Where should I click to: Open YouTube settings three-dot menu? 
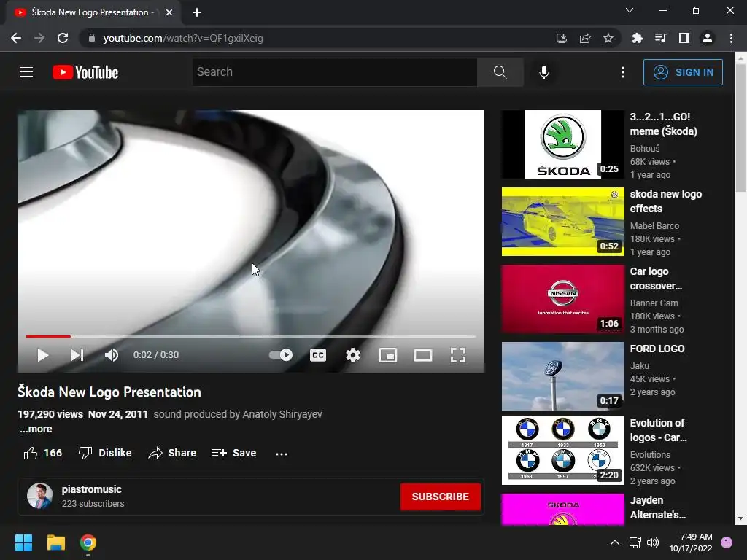click(x=623, y=72)
